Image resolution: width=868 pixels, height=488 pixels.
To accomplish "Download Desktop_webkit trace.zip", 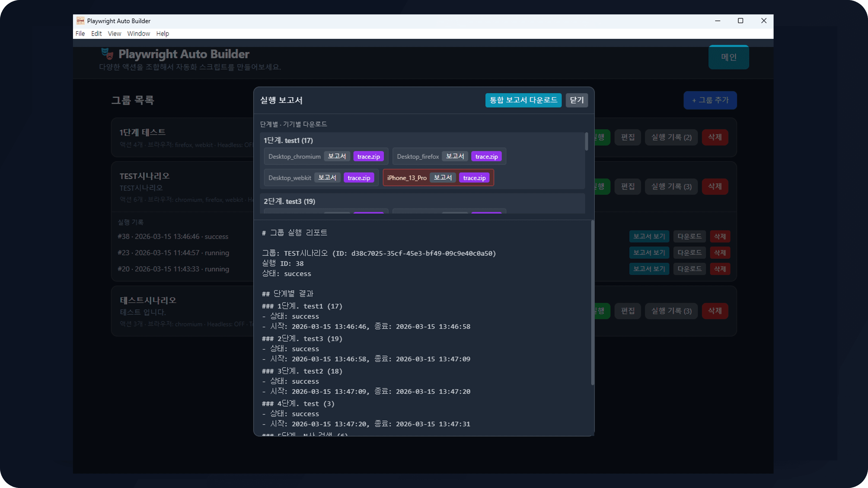I will (x=359, y=178).
